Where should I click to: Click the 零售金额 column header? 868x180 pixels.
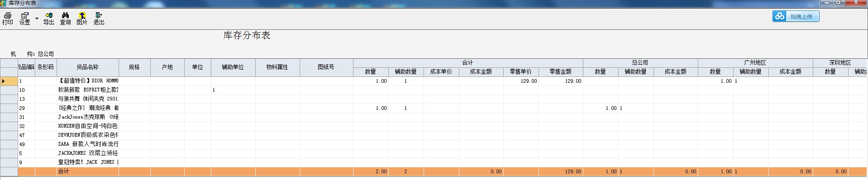[561, 71]
